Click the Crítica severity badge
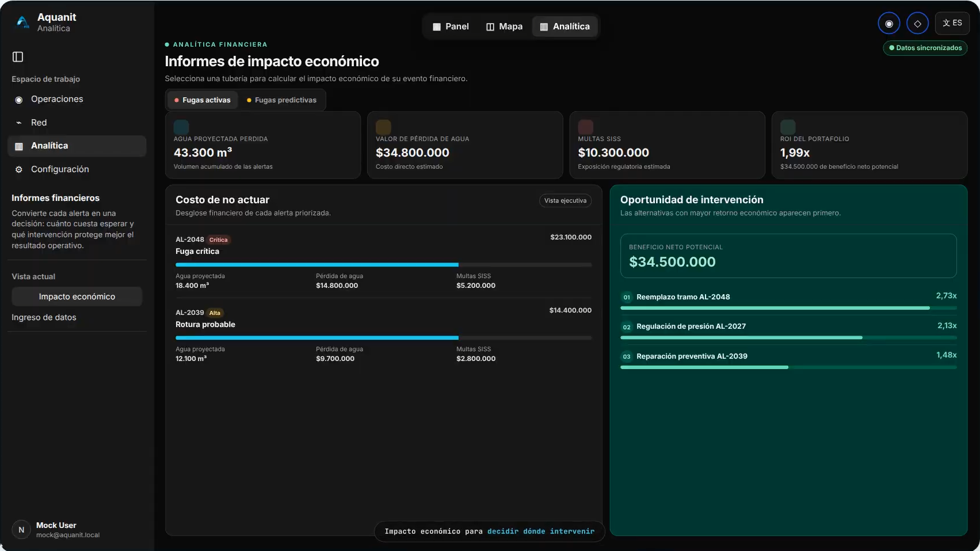Screen dimensions: 980x551 [x=218, y=240]
